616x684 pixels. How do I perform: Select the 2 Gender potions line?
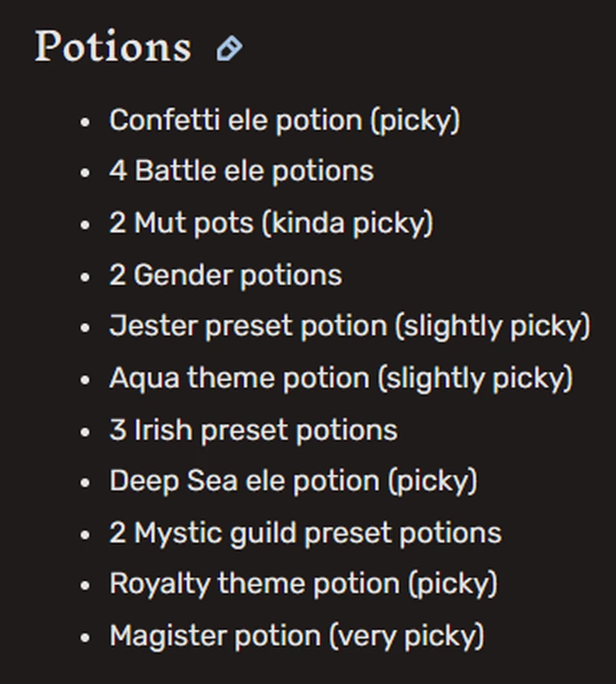click(x=225, y=274)
